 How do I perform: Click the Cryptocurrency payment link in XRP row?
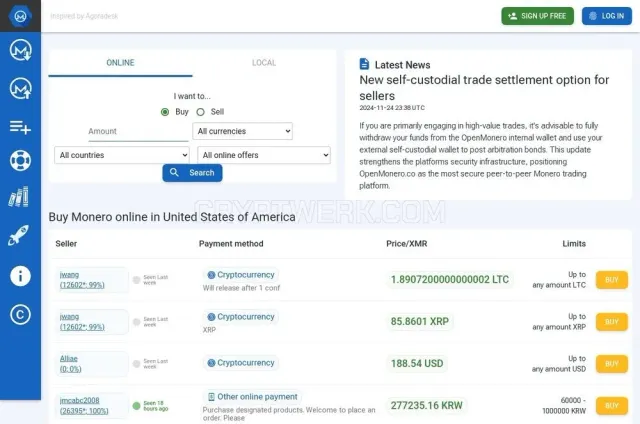[x=240, y=317]
